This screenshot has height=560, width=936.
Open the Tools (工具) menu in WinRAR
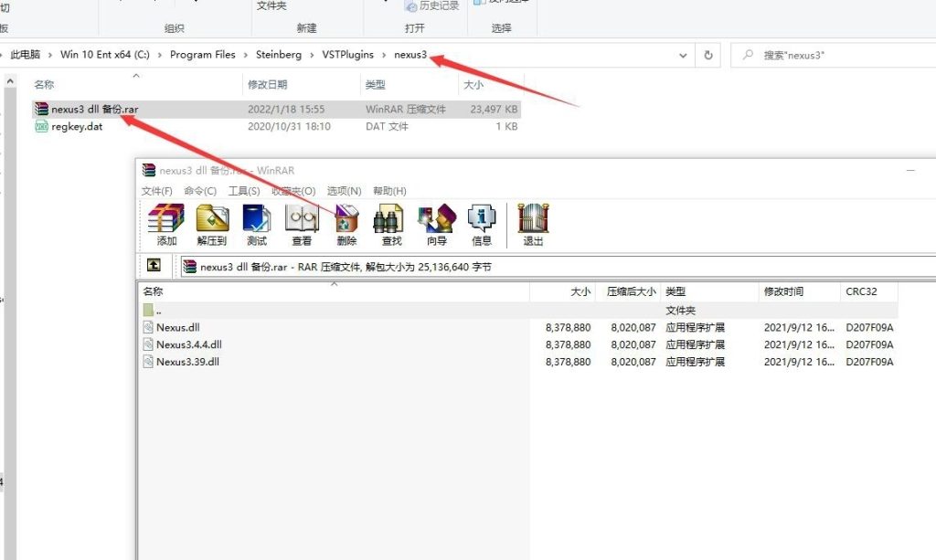point(244,191)
